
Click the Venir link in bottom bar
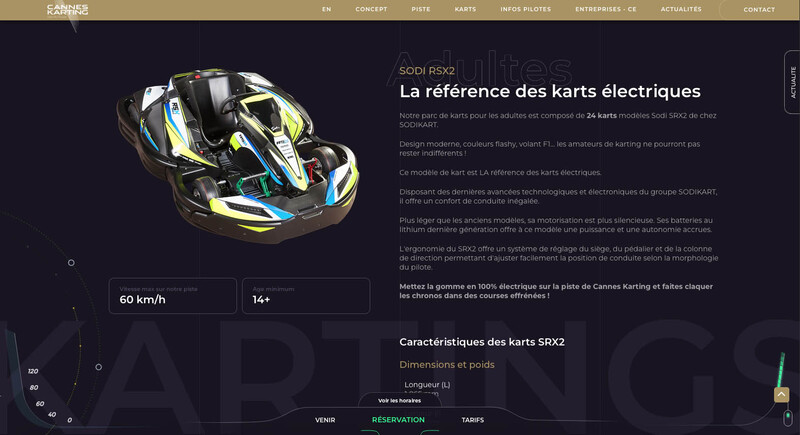point(325,420)
